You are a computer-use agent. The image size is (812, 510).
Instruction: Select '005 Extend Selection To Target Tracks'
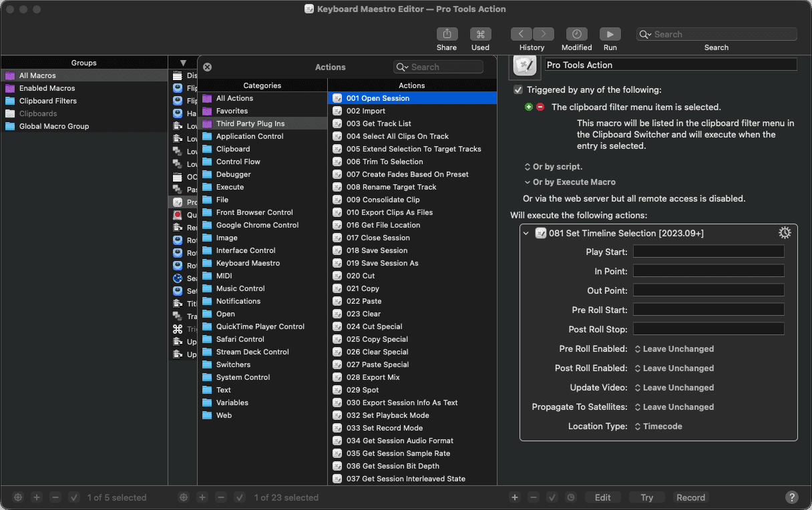click(x=412, y=149)
